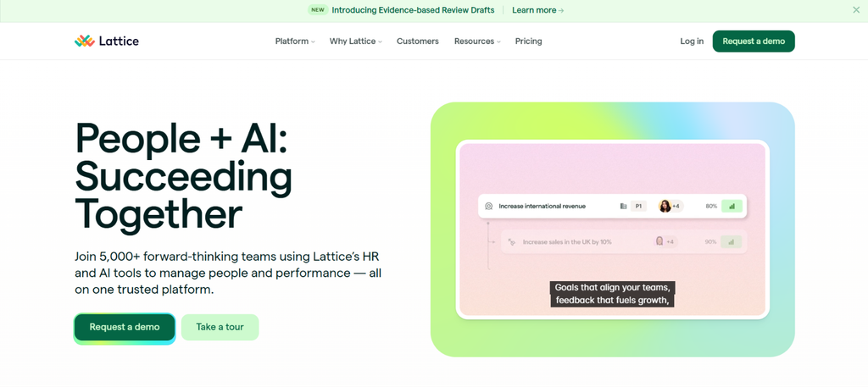Expand the Why Lattice menu
The height and width of the screenshot is (387, 868).
point(355,41)
